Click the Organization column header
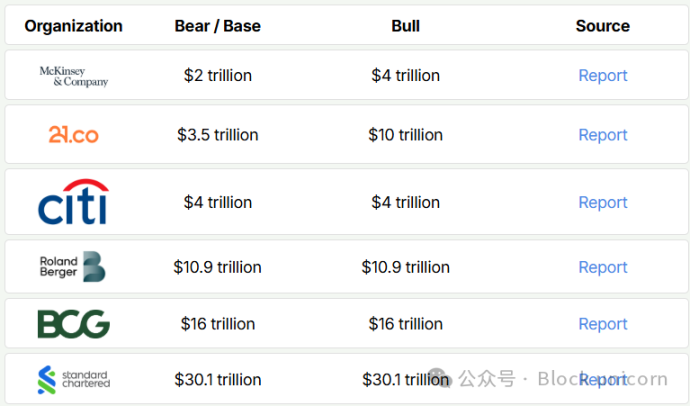 click(73, 26)
